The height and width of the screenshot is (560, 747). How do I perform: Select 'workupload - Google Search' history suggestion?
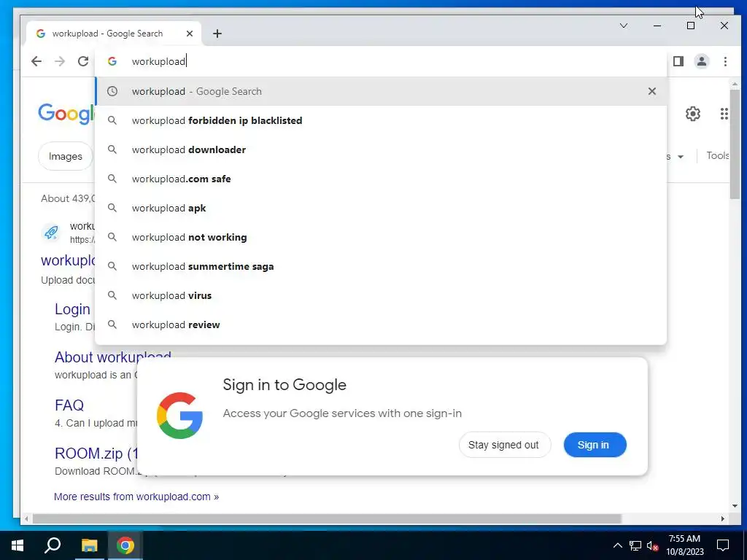pos(381,91)
